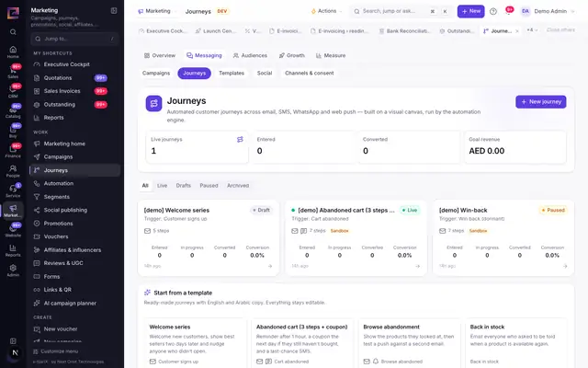Open Links & QR in the sidebar
This screenshot has height=368, width=588.
(x=75, y=290)
